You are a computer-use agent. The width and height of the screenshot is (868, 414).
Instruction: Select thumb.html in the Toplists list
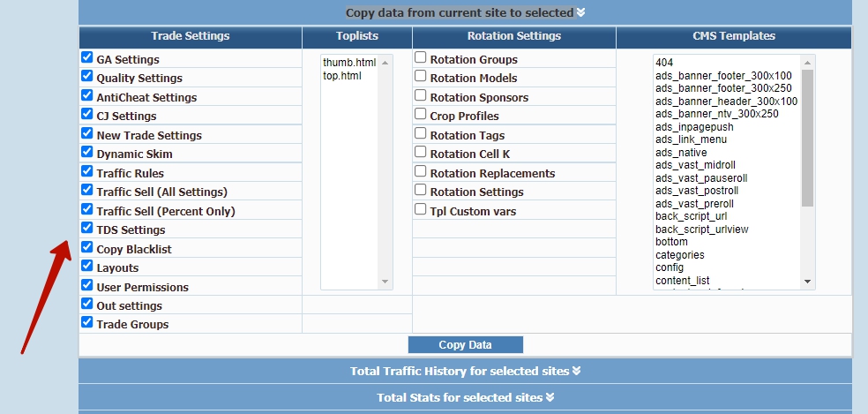pos(349,63)
